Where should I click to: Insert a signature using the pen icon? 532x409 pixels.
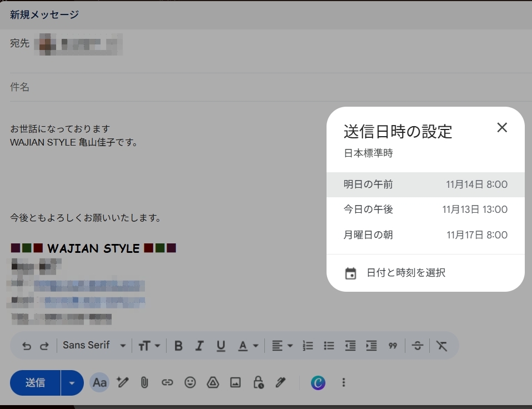pos(280,382)
